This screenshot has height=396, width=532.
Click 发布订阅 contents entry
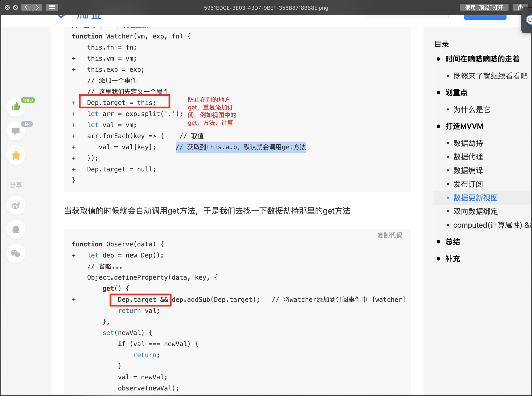[x=468, y=184]
